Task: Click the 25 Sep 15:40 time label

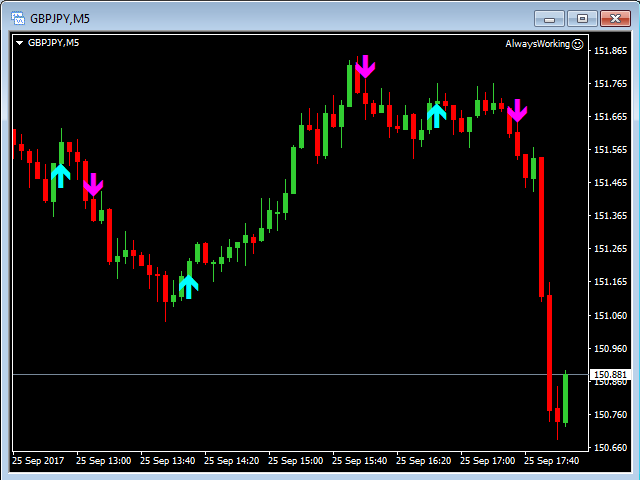Action: coord(359,461)
